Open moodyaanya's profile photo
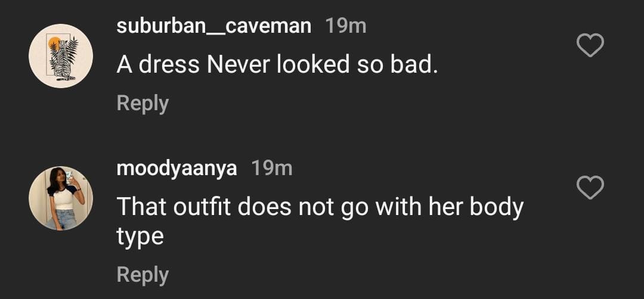Viewport: 644px width, 299px height. (x=61, y=198)
